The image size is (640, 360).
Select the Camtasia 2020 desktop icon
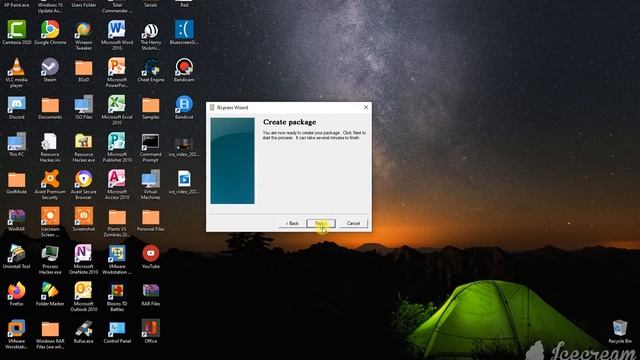pos(17,29)
